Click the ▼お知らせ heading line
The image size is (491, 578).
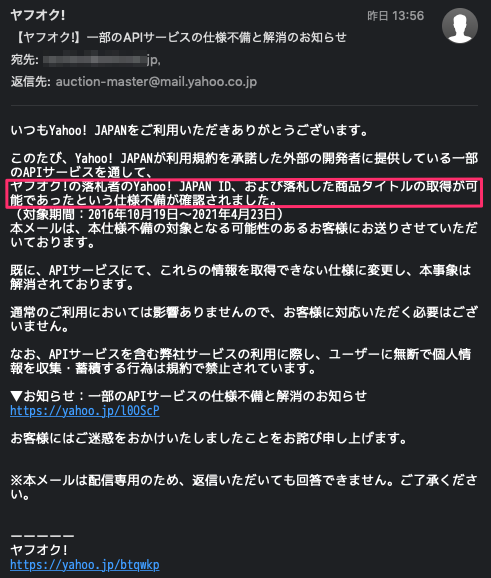click(x=188, y=396)
